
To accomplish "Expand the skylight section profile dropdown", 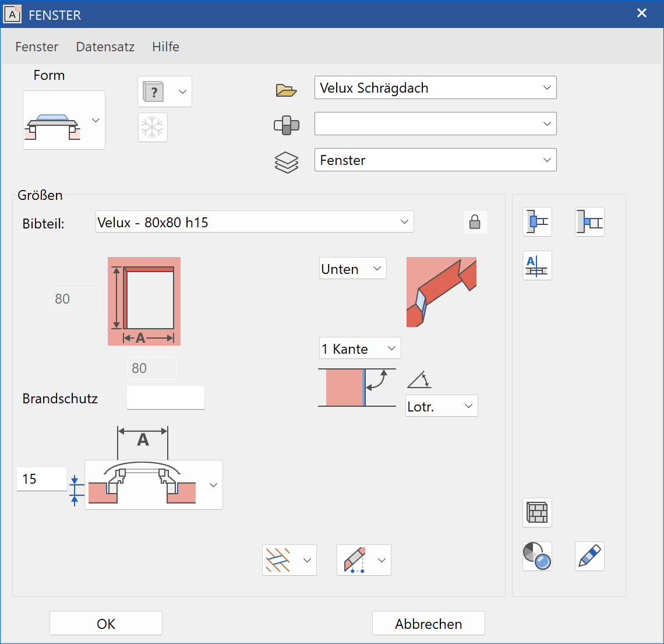I will 154,485.
